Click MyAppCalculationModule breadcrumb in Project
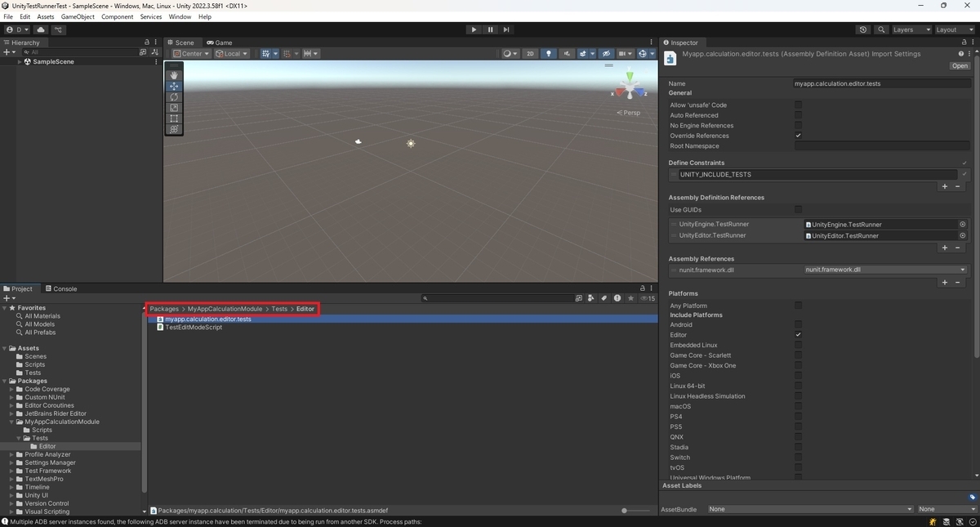The image size is (980, 527). [x=225, y=309]
